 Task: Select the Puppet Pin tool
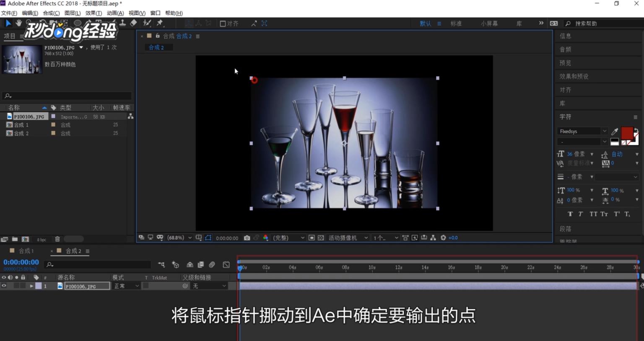tap(160, 23)
